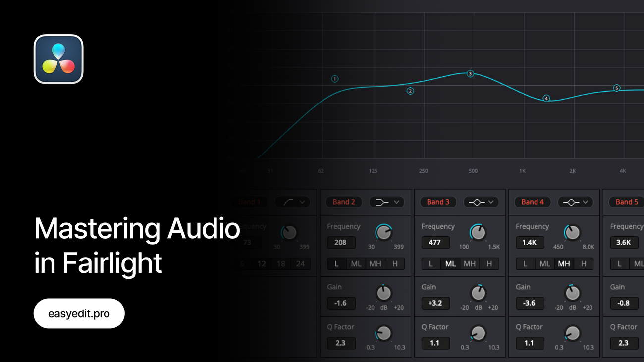Viewport: 644px width, 362px height.
Task: Click Band 3 frequency field showing 477
Action: point(435,243)
